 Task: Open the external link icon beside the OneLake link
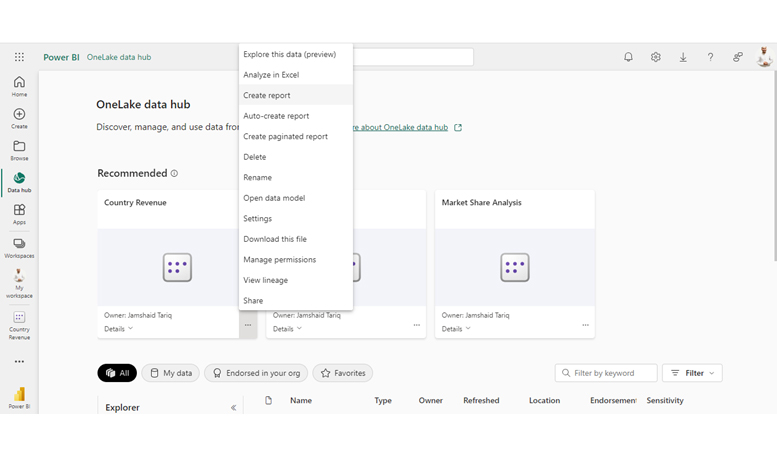tap(458, 127)
